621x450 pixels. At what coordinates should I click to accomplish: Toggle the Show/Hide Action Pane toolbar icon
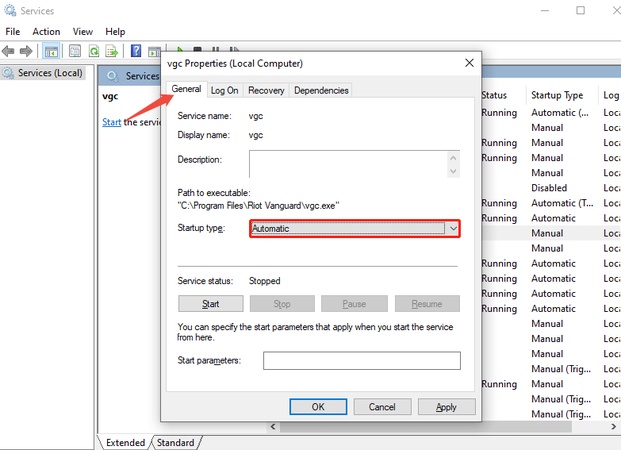[154, 51]
